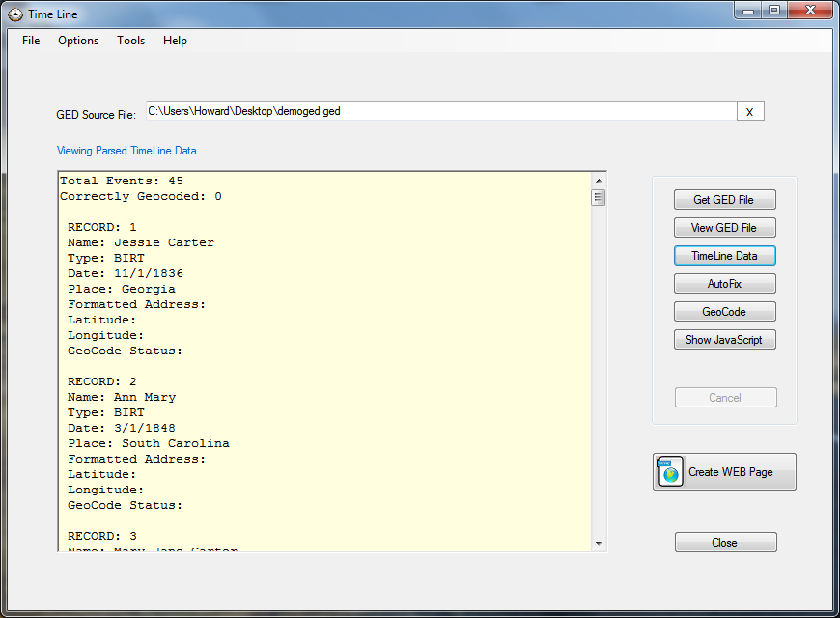This screenshot has height=618, width=840.
Task: Run AutoFix on the timeline data
Action: (x=724, y=283)
